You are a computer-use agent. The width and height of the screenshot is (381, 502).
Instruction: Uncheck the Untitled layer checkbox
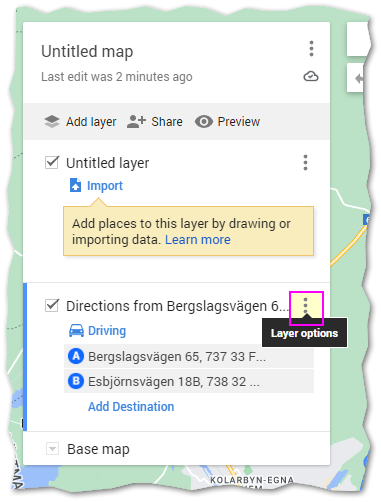52,163
